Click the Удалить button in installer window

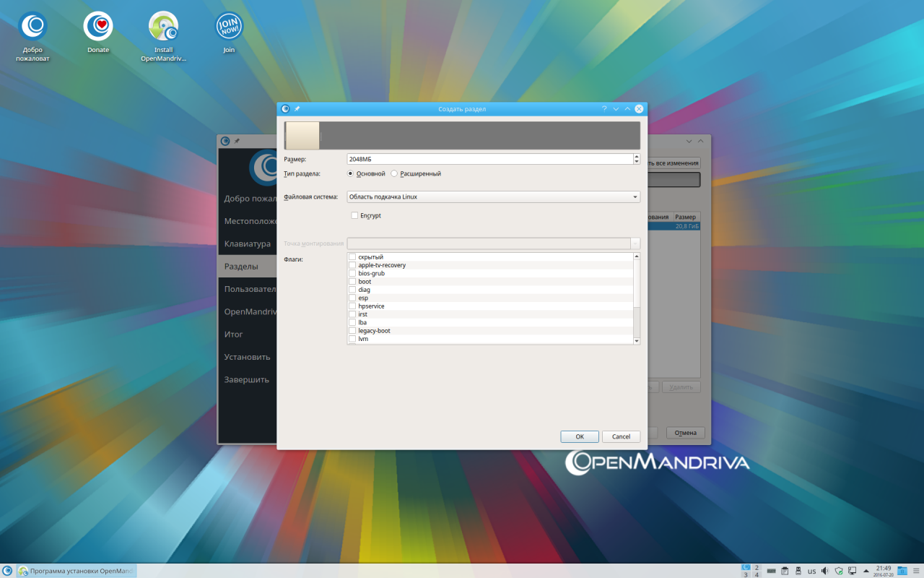tap(681, 387)
